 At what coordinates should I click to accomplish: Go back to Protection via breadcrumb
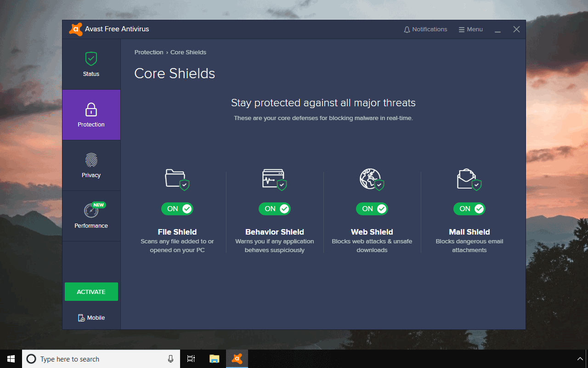pyautogui.click(x=149, y=52)
